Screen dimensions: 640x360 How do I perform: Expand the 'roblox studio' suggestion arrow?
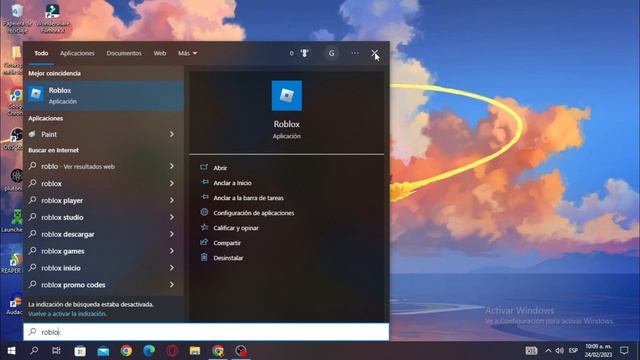click(x=172, y=217)
